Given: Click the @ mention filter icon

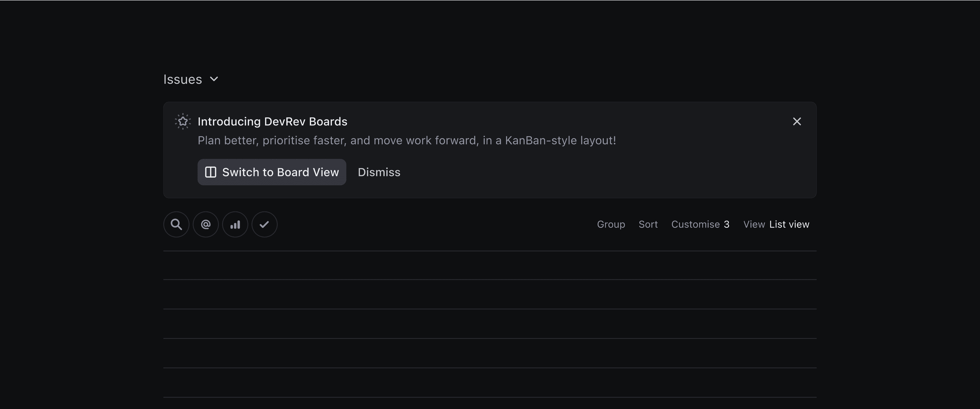Looking at the screenshot, I should click(x=206, y=224).
